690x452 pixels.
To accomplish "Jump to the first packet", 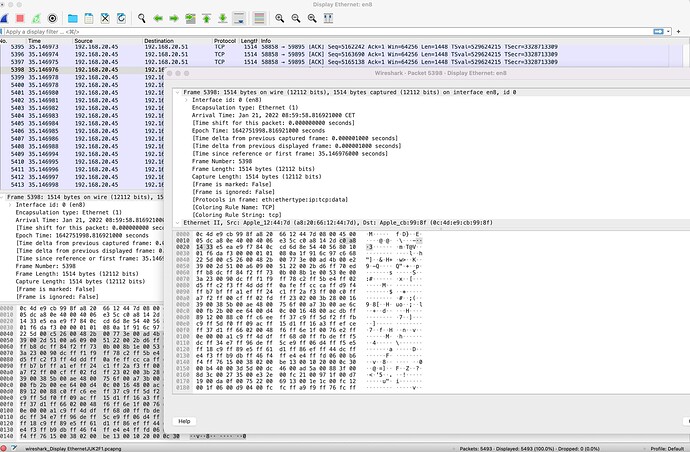I will 206,18.
